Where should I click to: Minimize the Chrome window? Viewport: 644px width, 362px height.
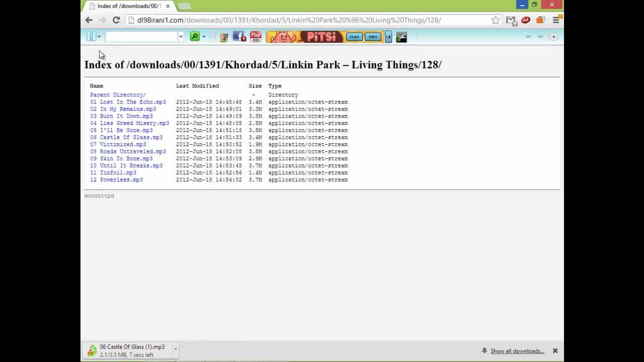click(522, 5)
